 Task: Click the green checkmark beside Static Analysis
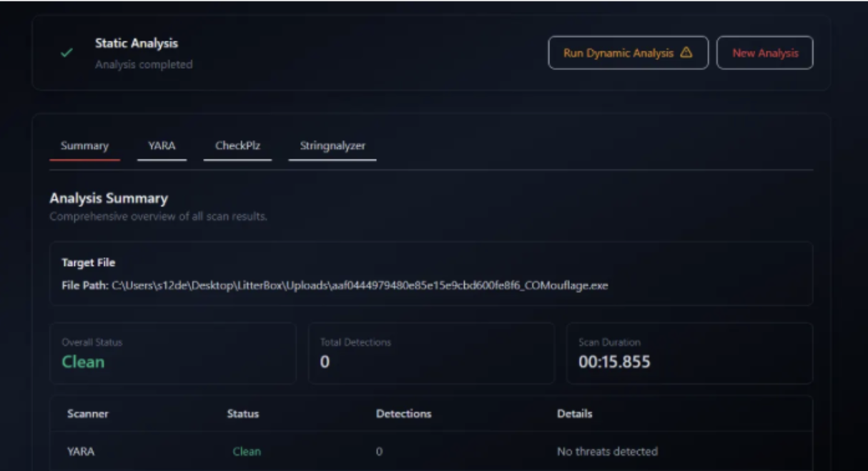point(66,53)
